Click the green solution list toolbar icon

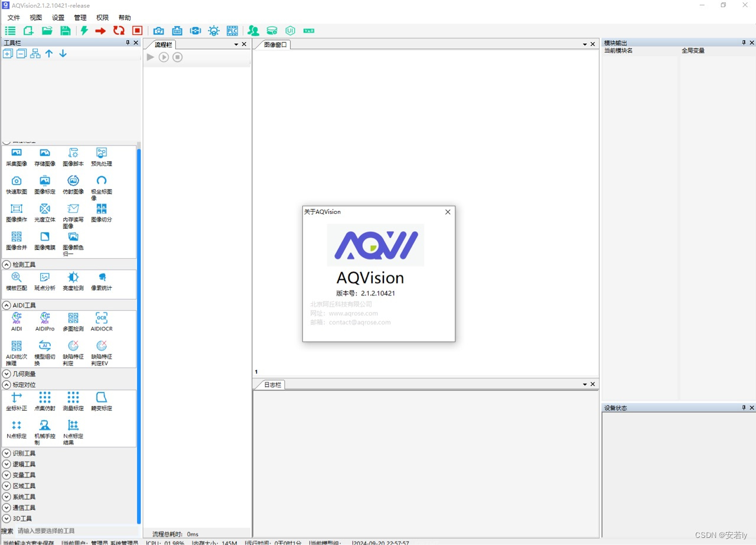click(10, 31)
